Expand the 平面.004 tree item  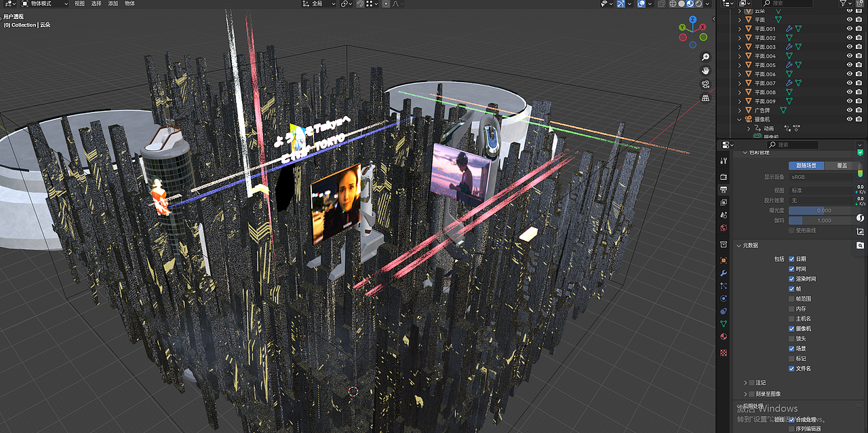[741, 56]
